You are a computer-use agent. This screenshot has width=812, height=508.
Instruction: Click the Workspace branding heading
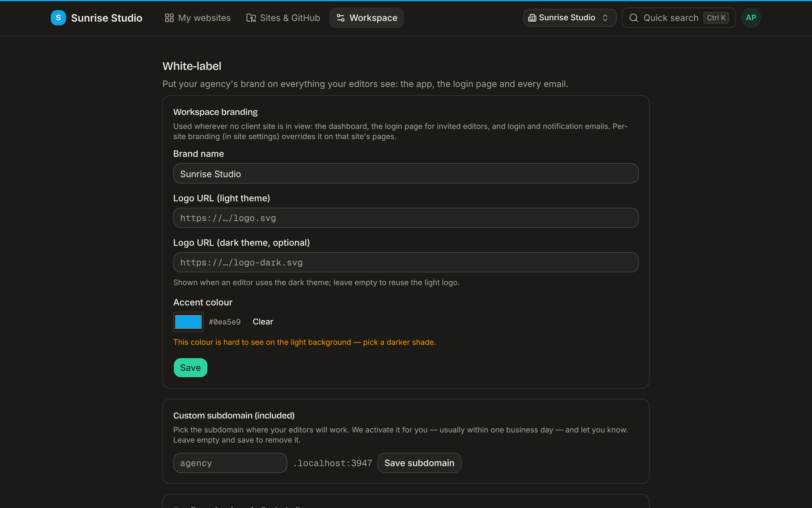[215, 112]
